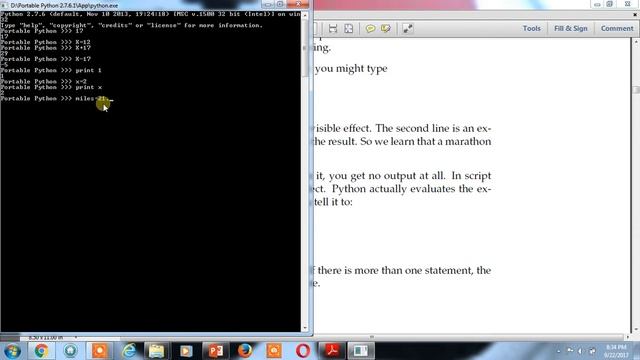Screen dimensions: 640x360
Task: Click the miles prompt line in console
Action: pyautogui.click(x=57, y=99)
